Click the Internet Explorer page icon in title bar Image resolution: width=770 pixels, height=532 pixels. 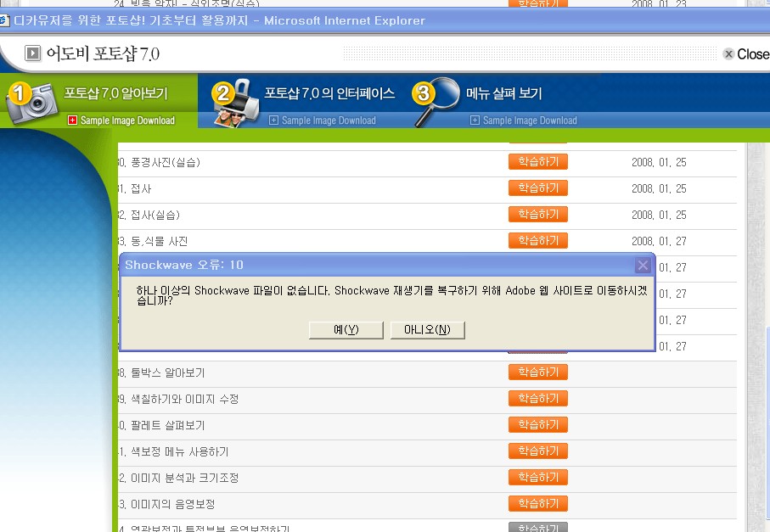[4, 20]
